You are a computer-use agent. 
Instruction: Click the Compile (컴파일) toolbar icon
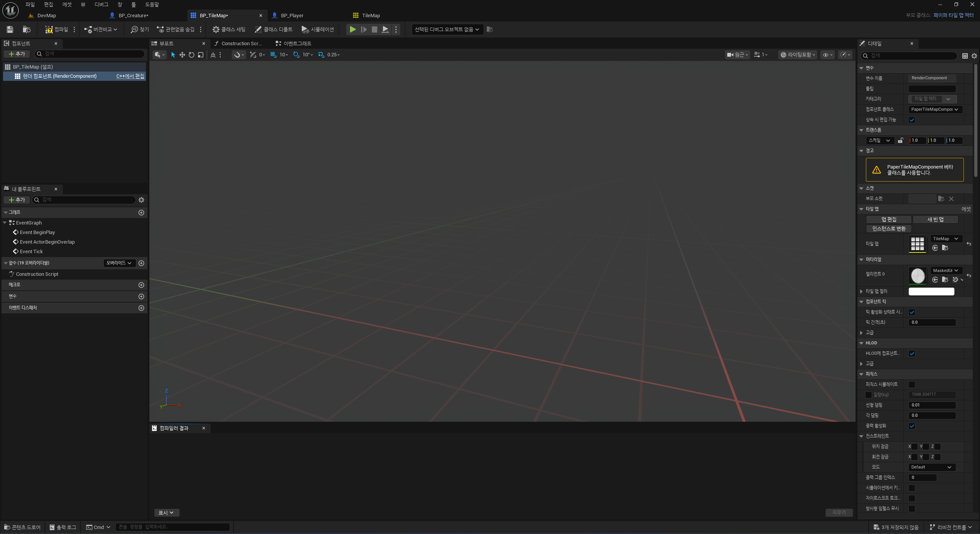[49, 29]
